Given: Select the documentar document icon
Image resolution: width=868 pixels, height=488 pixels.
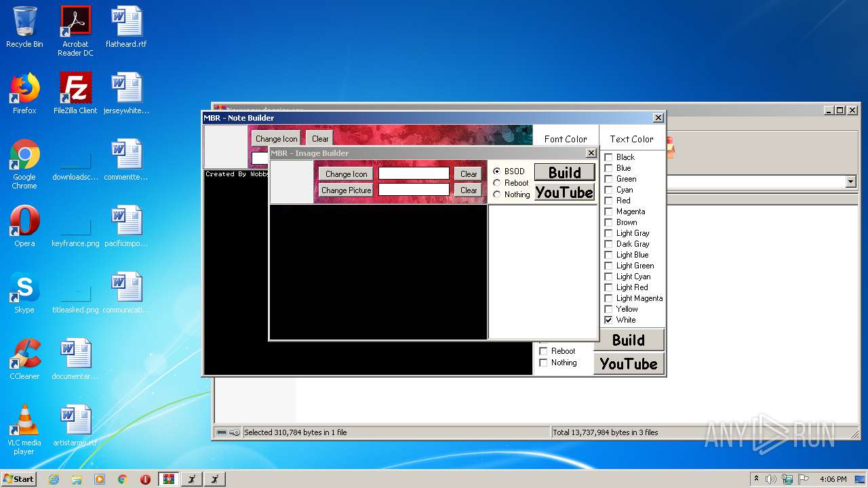Looking at the screenshot, I should 75,359.
